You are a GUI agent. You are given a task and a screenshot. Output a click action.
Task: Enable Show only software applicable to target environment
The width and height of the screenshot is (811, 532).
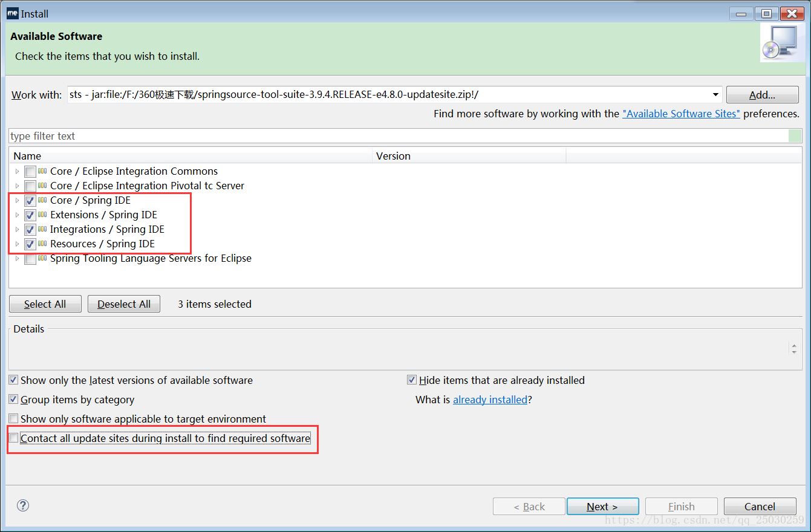pyautogui.click(x=13, y=419)
